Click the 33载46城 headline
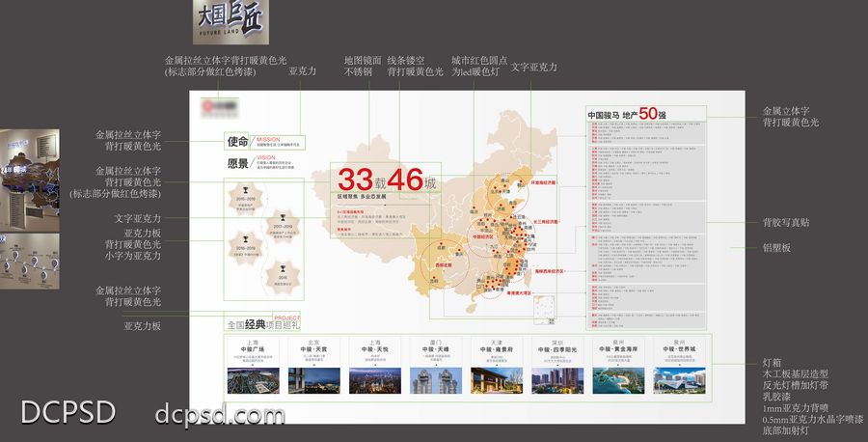This screenshot has height=442, width=868. pyautogui.click(x=387, y=180)
